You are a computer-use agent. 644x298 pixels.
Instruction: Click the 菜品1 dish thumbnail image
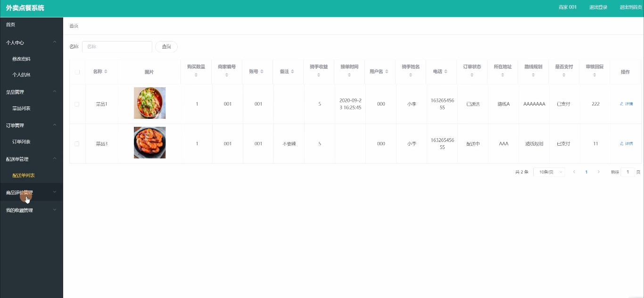(x=149, y=103)
